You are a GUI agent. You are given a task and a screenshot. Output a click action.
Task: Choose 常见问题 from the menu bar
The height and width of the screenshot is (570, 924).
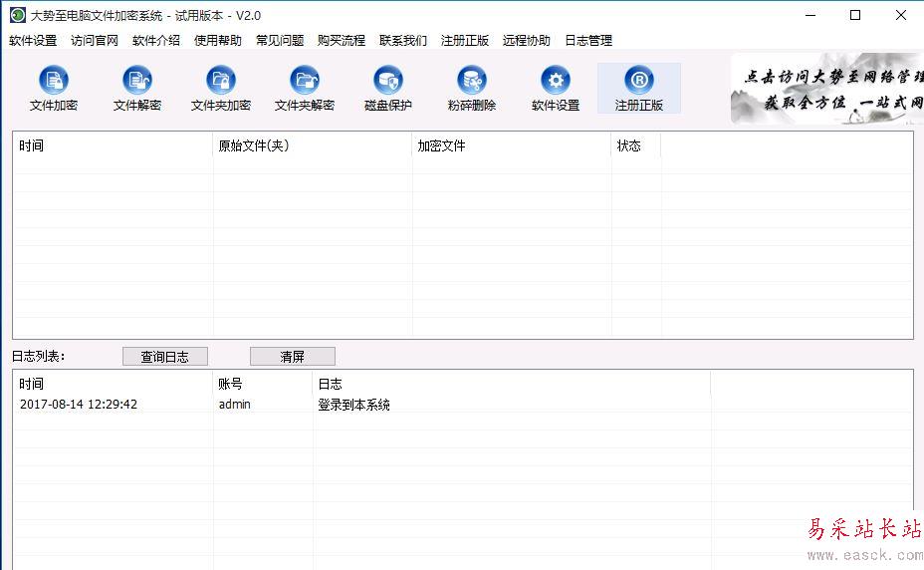tap(280, 41)
